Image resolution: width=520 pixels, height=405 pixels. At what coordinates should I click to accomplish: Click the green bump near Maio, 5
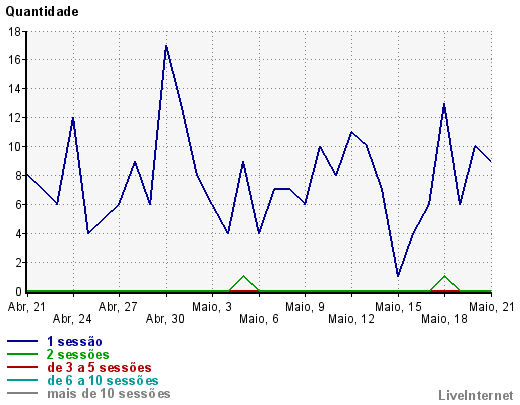click(x=243, y=276)
